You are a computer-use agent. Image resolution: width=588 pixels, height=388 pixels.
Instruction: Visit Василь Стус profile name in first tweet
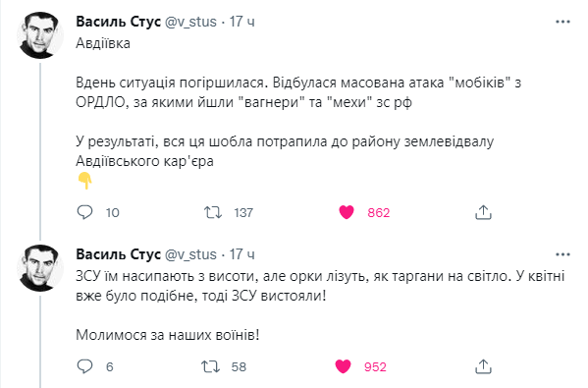pyautogui.click(x=118, y=22)
